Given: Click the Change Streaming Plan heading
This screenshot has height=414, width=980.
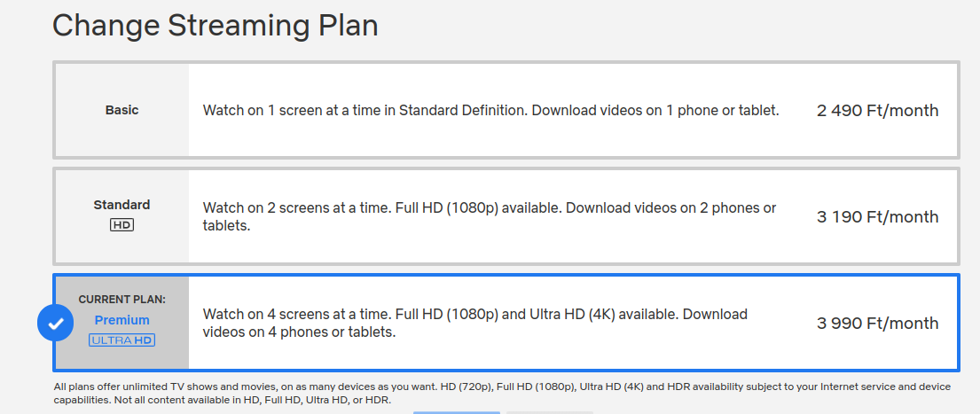Looking at the screenshot, I should [216, 26].
